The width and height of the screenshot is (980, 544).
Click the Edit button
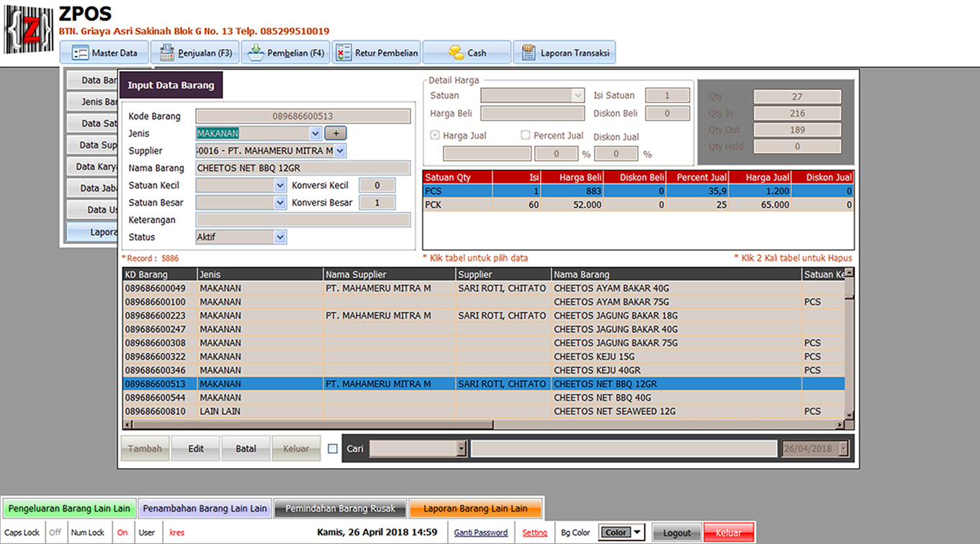(196, 449)
